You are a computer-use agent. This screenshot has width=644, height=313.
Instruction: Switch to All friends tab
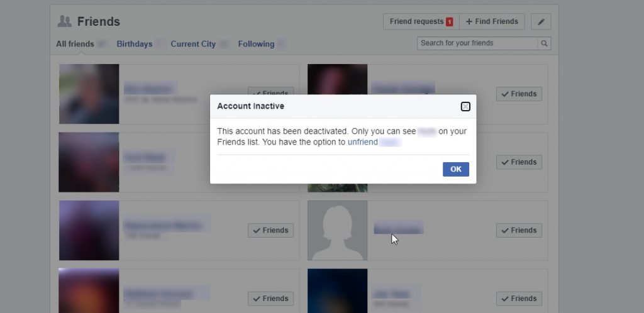point(75,44)
